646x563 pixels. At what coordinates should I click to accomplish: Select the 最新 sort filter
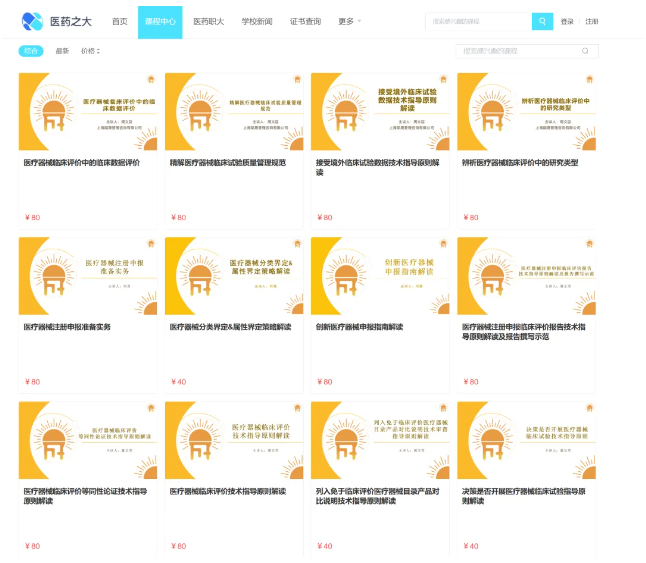(x=62, y=51)
